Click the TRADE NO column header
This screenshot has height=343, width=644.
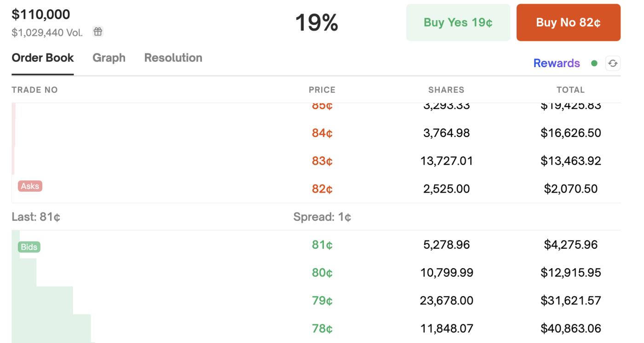[35, 90]
